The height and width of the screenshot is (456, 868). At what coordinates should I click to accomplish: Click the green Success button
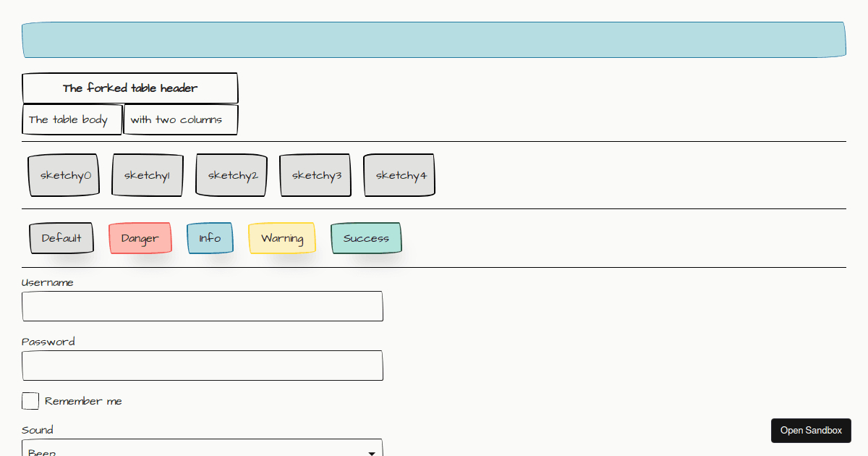[x=366, y=237]
